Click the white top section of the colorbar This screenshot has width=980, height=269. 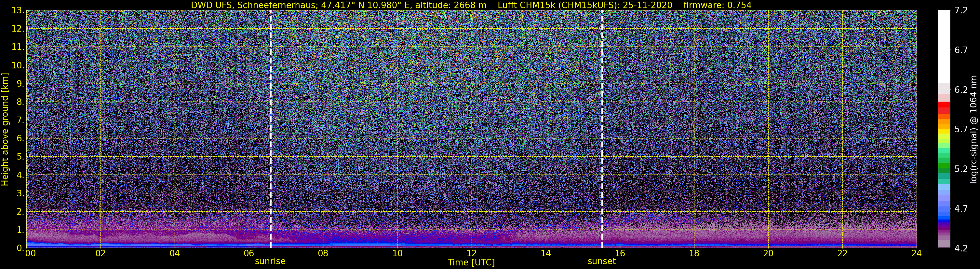click(944, 47)
